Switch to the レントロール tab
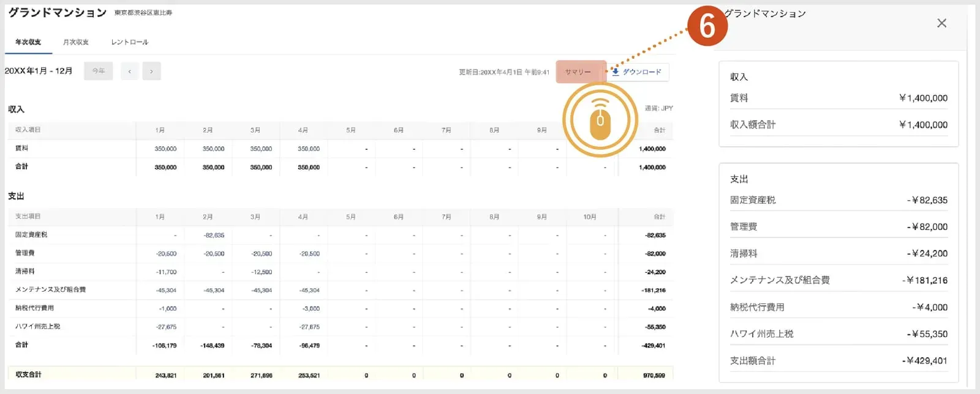 coord(129,42)
